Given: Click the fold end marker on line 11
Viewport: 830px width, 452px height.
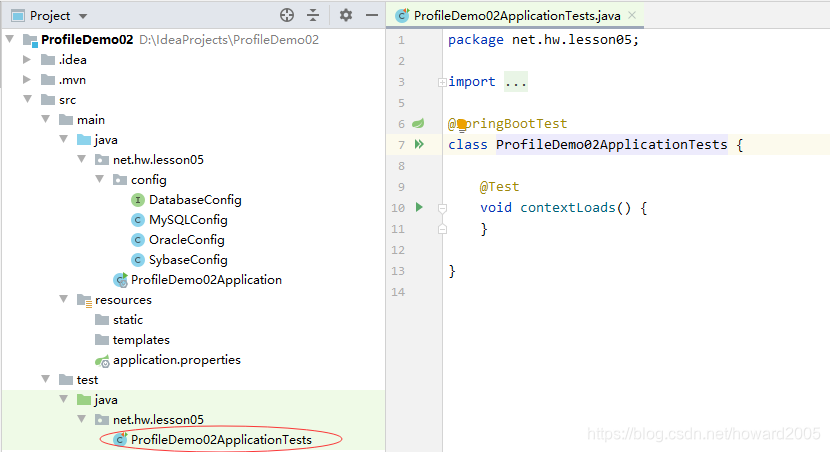Looking at the screenshot, I should click(443, 229).
